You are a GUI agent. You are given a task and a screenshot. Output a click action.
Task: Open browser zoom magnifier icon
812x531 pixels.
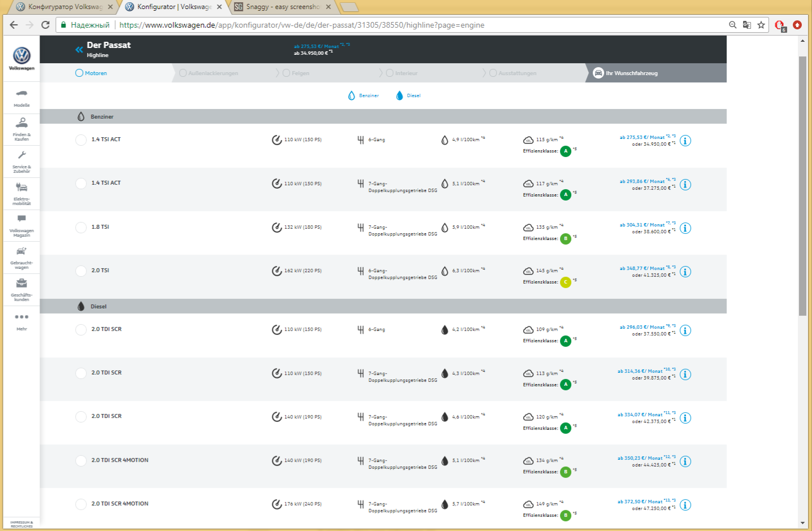click(733, 25)
